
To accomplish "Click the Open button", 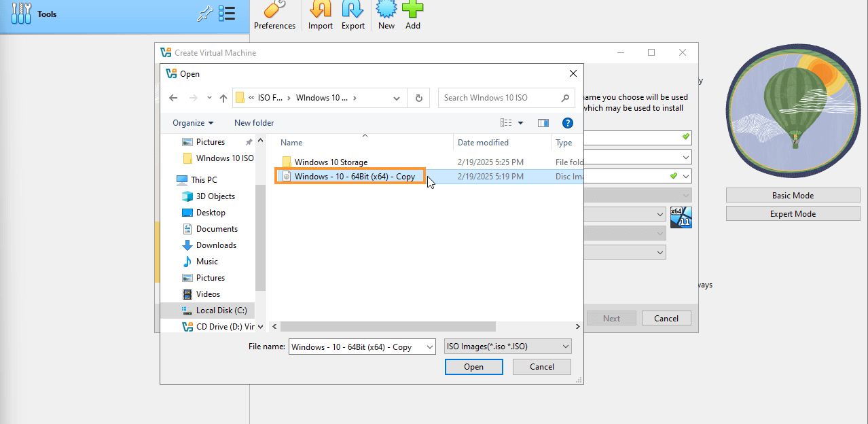I will (474, 367).
